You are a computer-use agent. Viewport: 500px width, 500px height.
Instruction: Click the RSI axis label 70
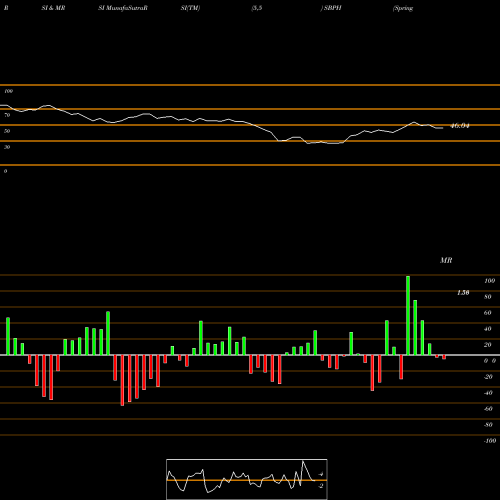7,115
